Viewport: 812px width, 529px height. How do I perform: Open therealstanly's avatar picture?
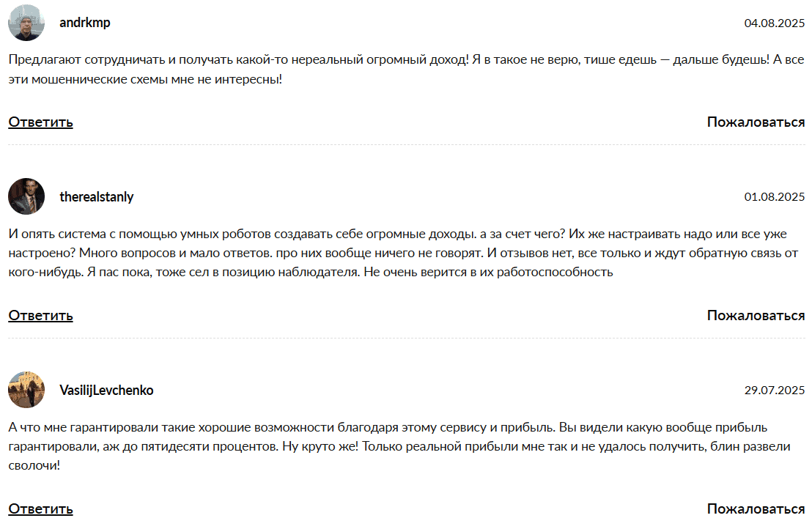click(x=26, y=196)
